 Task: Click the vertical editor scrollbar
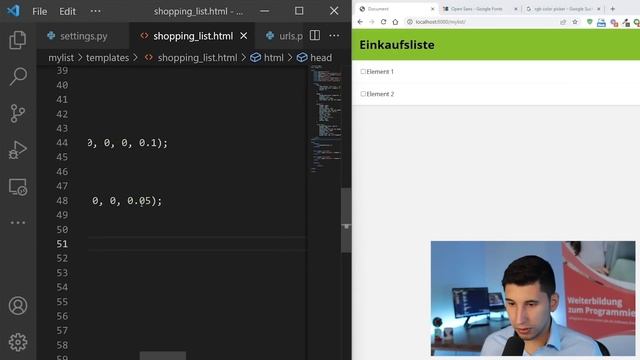(346, 220)
